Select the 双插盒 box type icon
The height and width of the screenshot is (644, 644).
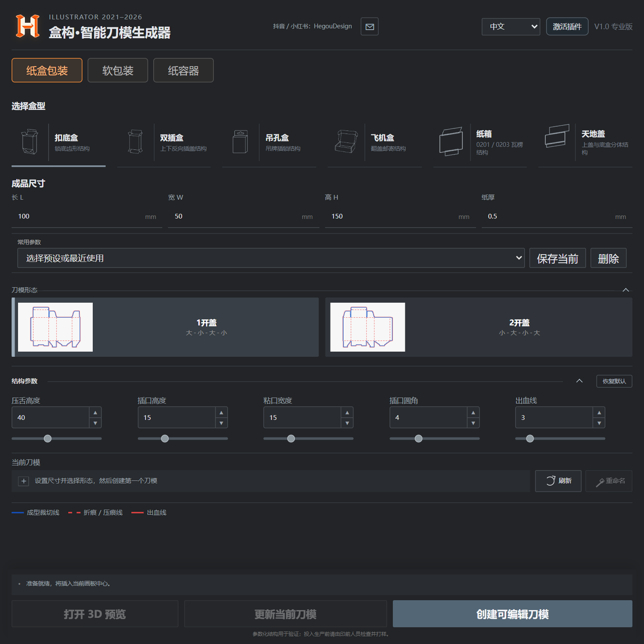pos(135,142)
